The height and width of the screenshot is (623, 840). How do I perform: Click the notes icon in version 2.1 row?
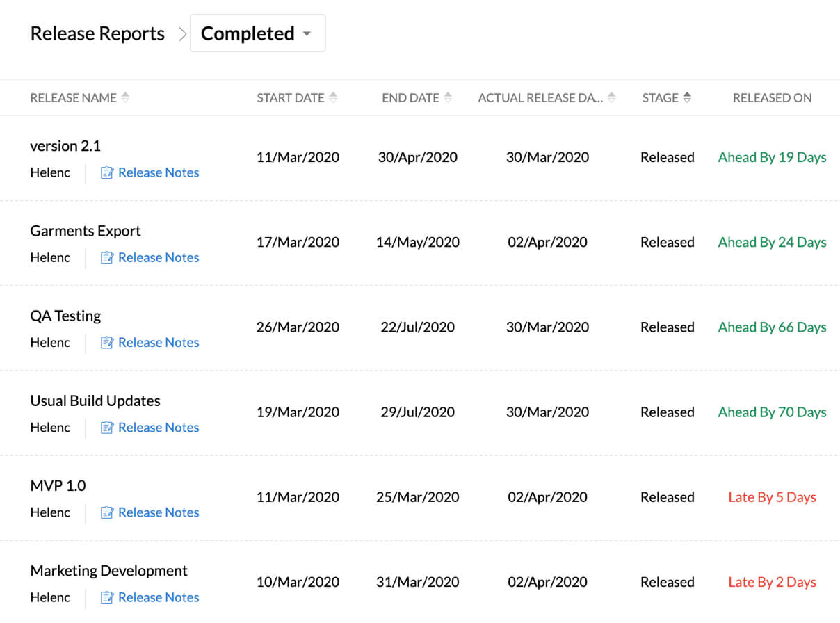point(106,172)
